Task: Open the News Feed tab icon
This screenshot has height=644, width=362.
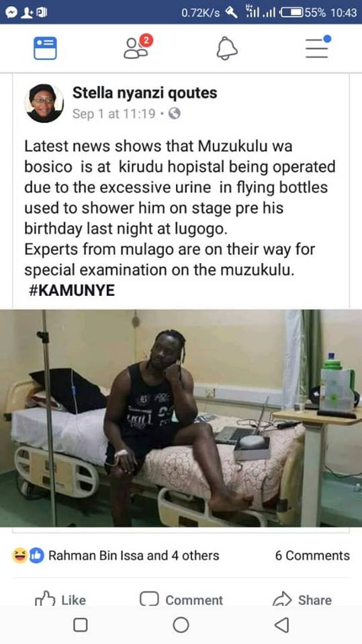Action: point(45,48)
